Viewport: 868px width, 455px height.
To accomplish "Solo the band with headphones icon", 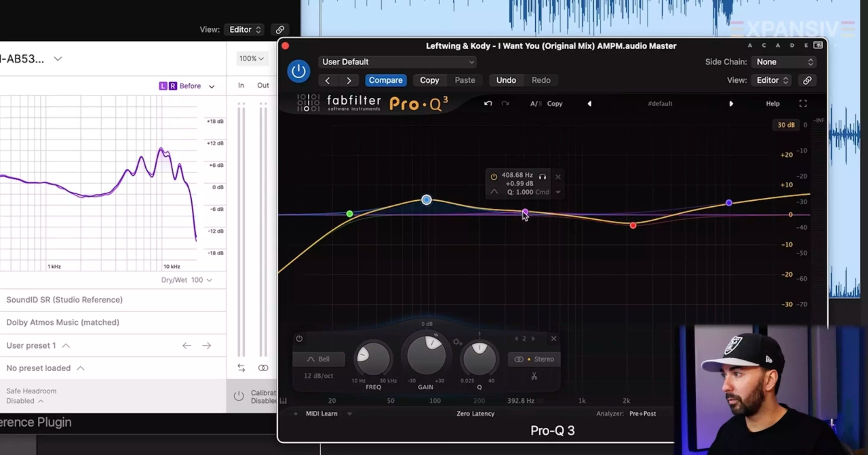I will pyautogui.click(x=542, y=177).
